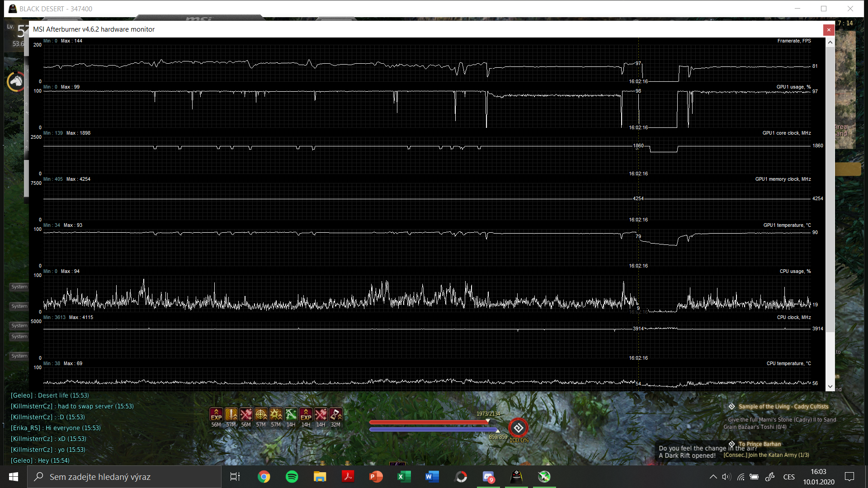
Task: Click the hourglass buff icon showing 32M
Action: [x=335, y=414]
